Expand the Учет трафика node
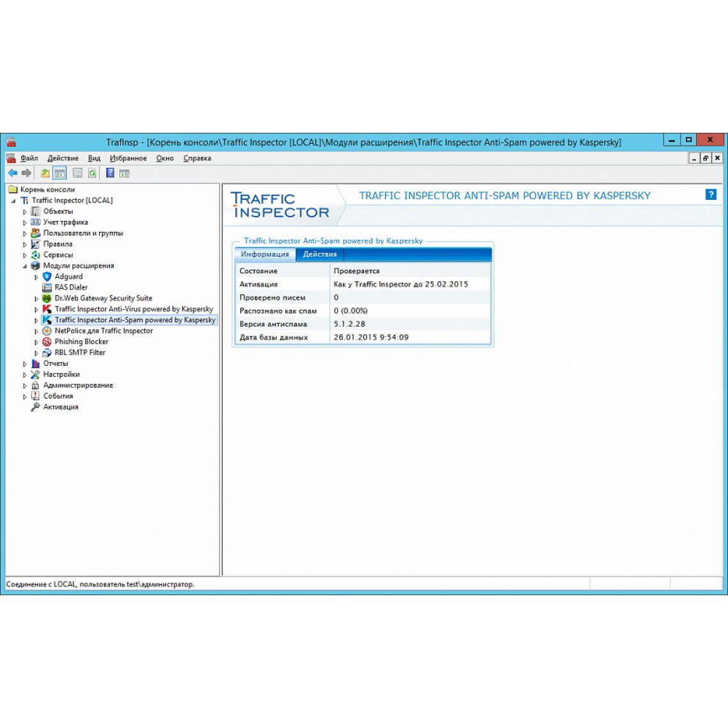 [x=25, y=223]
